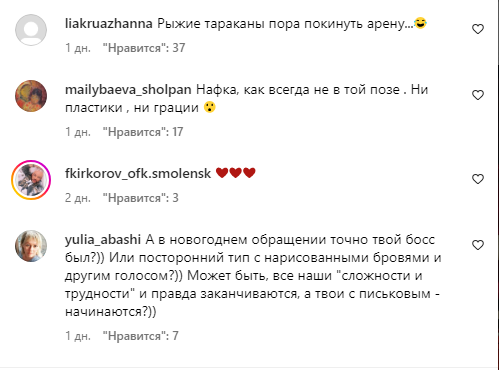The height and width of the screenshot is (370, 499).
Task: Like yulia_abashi's comment with heart icon
Action: 478,245
